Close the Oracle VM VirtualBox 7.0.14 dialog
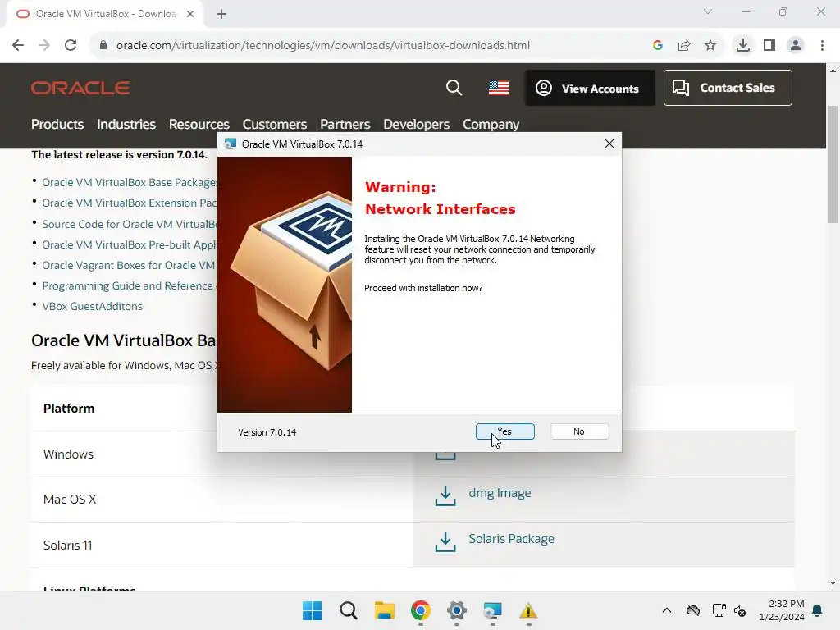Screen dimensions: 840x630 click(609, 144)
